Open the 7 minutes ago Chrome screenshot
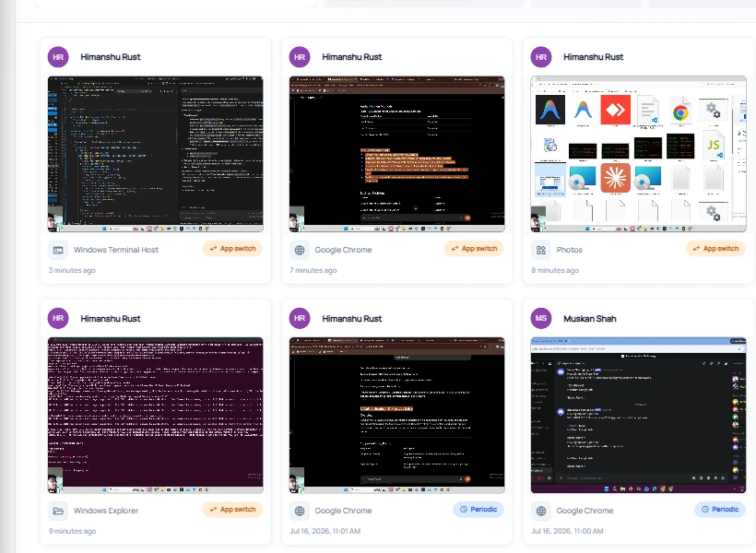This screenshot has width=756, height=553. (396, 154)
